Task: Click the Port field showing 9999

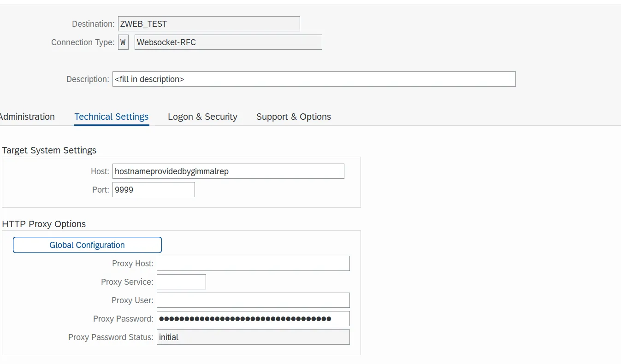Action: 154,189
